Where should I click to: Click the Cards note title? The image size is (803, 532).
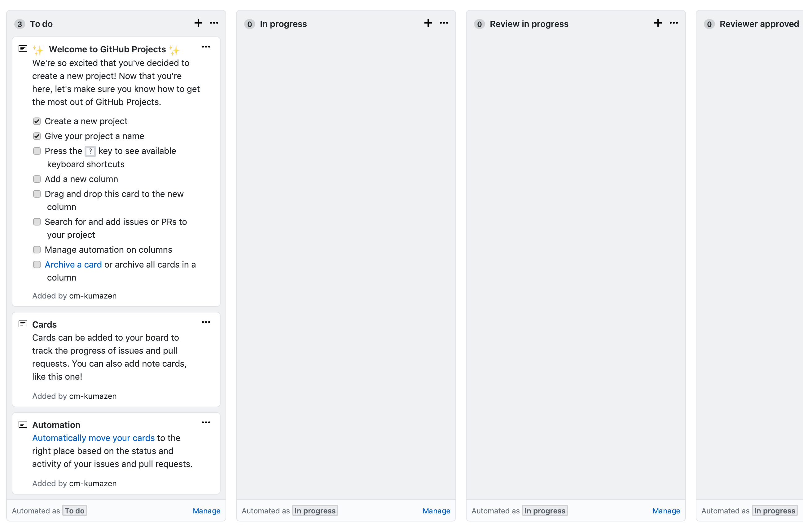[45, 325]
